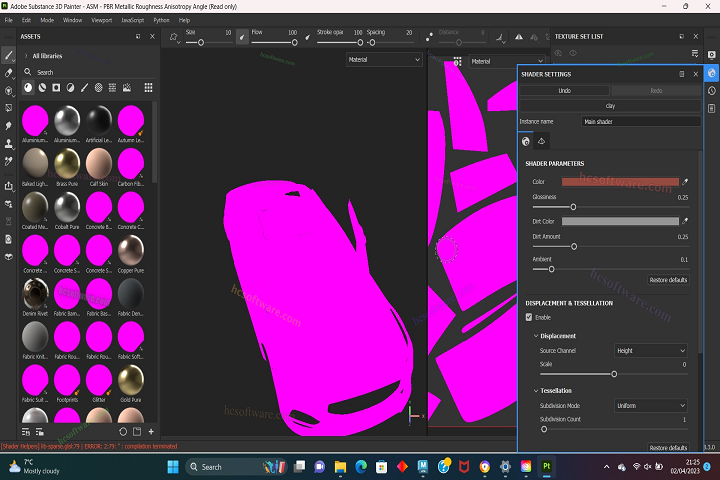Screen dimensions: 720x480
Task: Select the Clone stamp tool
Action: click(8, 144)
